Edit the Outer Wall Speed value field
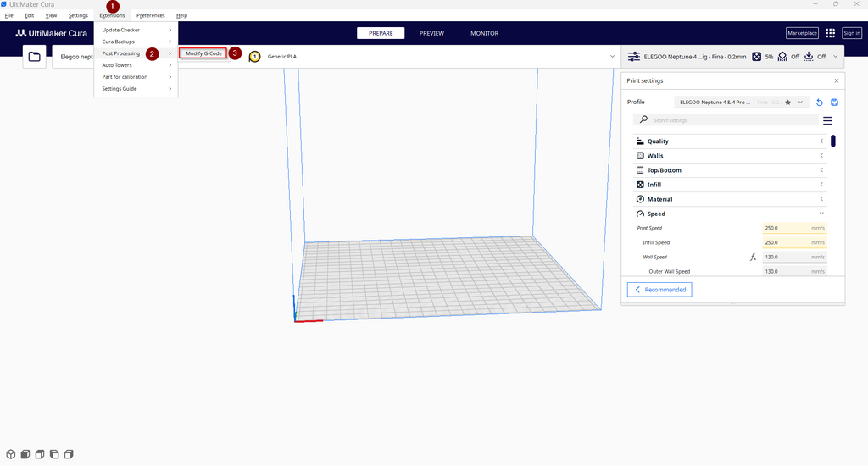Screen dimensions: 868x466 (794, 271)
